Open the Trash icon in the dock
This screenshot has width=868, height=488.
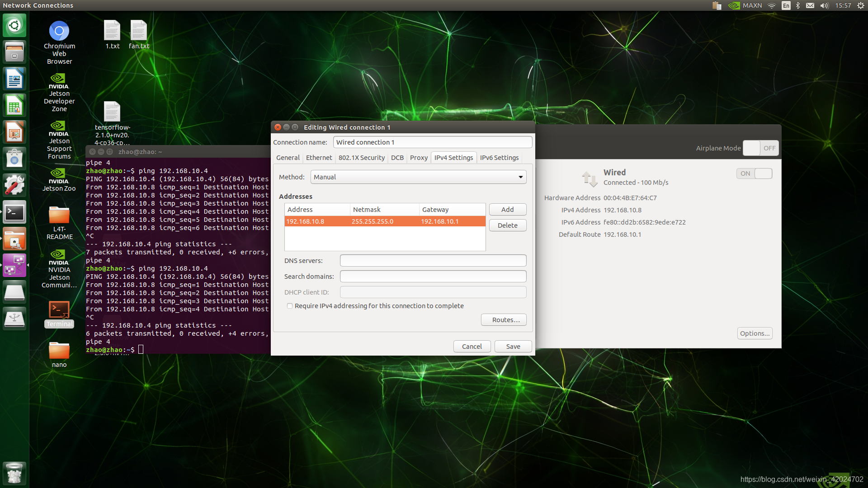click(14, 474)
